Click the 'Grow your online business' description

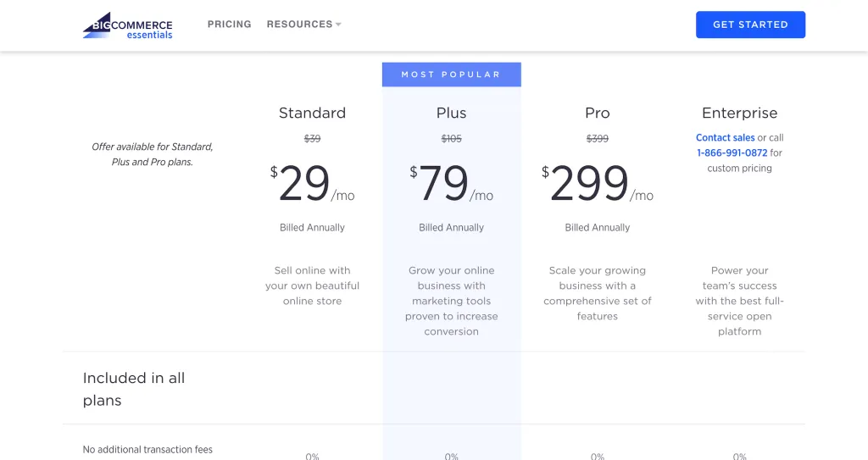pos(451,301)
